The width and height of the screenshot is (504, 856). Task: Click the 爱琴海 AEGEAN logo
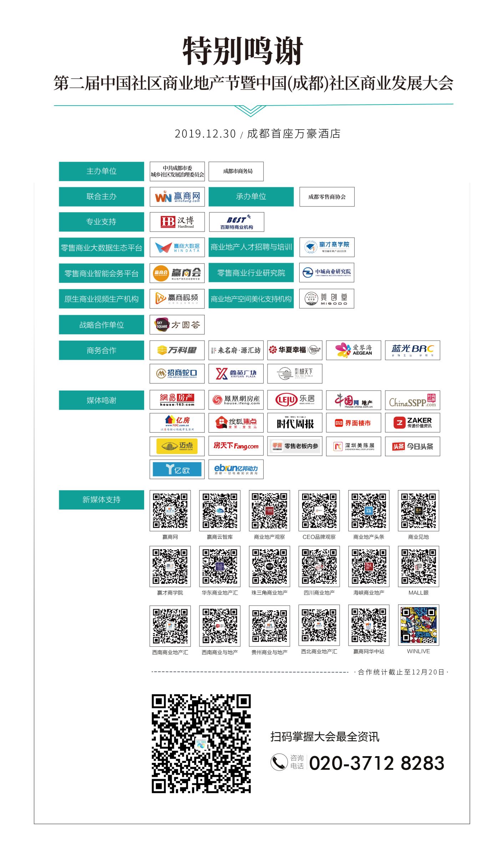pyautogui.click(x=354, y=350)
